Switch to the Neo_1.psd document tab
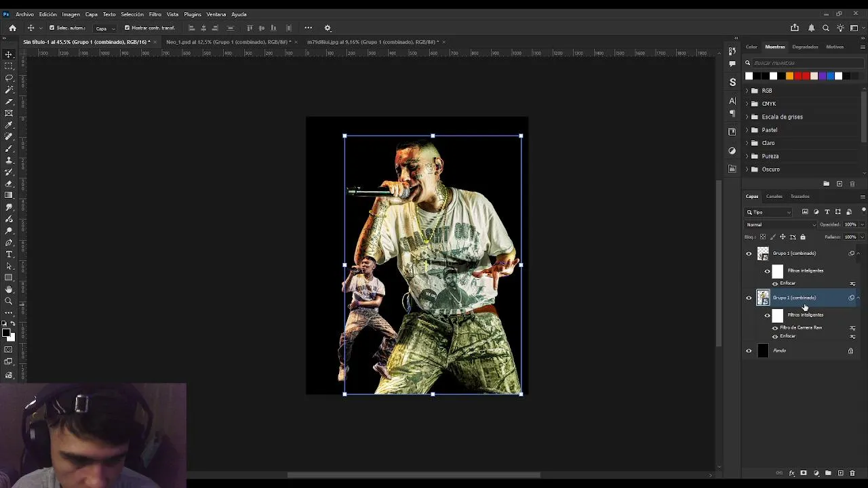The width and height of the screenshot is (868, 488). coord(229,42)
